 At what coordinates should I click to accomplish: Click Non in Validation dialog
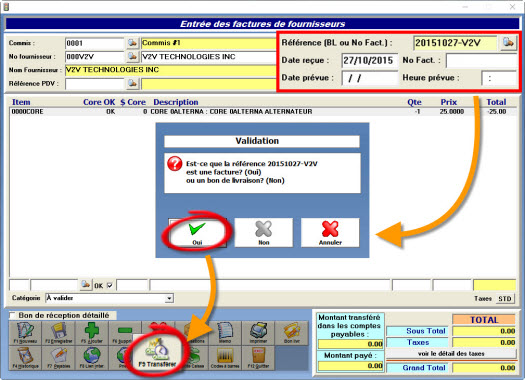[264, 233]
